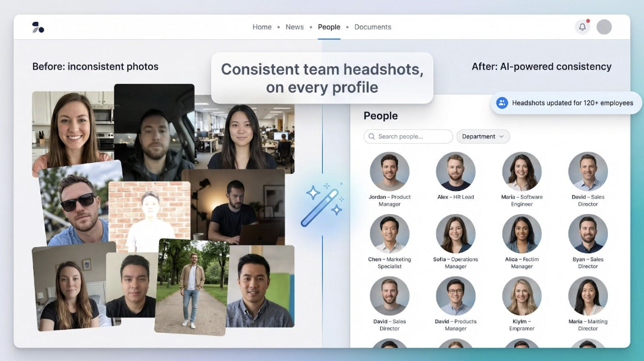Open Maria – Software Engineer profile photo

click(522, 171)
